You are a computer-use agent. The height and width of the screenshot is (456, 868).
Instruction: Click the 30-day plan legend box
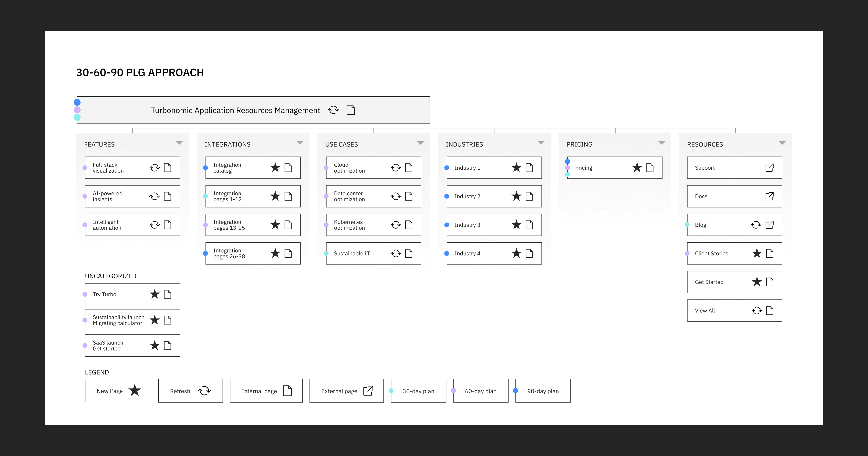pos(418,391)
